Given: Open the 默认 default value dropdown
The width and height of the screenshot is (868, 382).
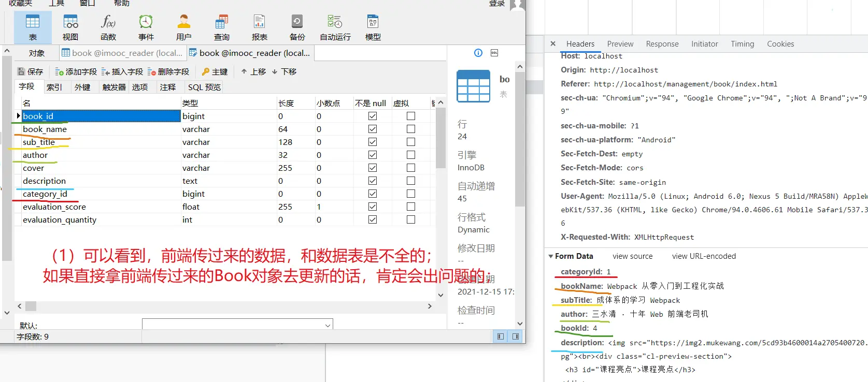Looking at the screenshot, I should pyautogui.click(x=328, y=326).
